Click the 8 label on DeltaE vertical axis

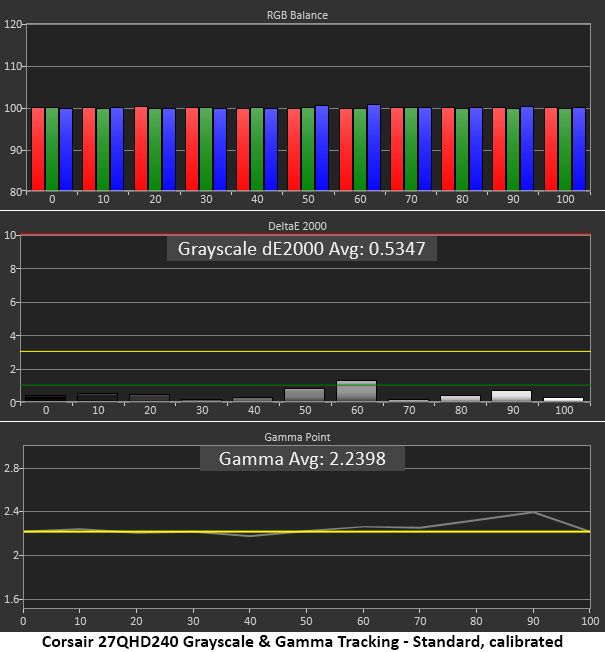13,269
